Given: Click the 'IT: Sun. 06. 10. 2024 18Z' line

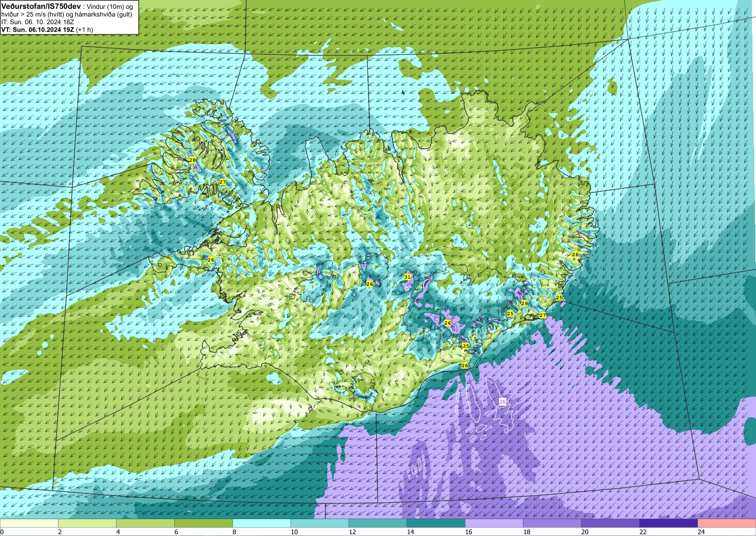Looking at the screenshot, I should tap(38, 21).
